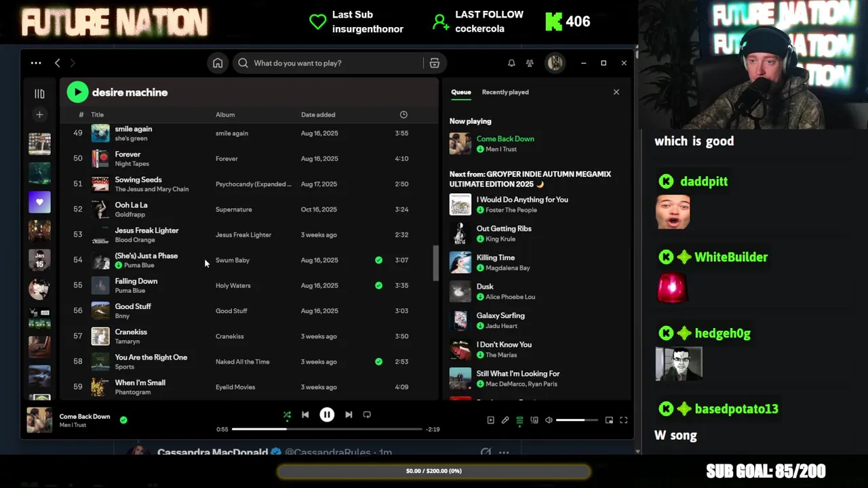Open the Browse icon in search bar

tap(435, 63)
